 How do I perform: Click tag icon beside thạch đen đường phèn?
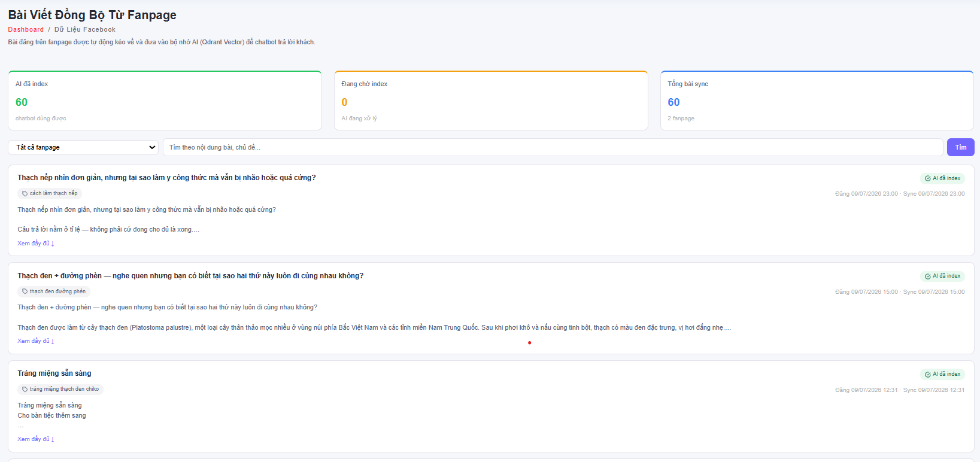pyautogui.click(x=25, y=291)
